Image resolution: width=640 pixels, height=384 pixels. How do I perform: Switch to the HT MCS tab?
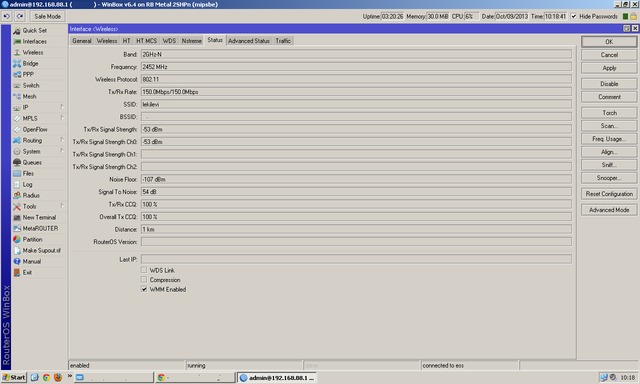tap(147, 41)
